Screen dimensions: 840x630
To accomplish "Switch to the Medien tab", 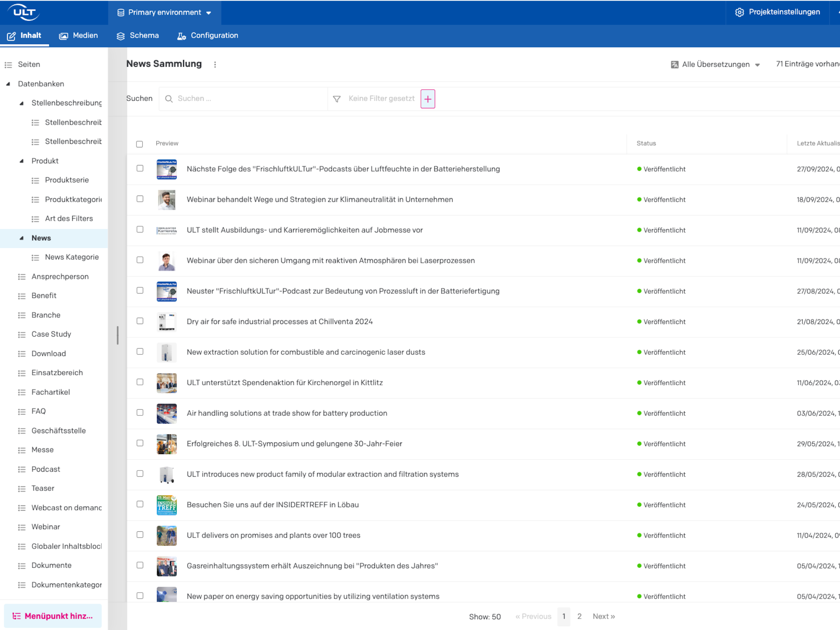I will click(x=79, y=36).
